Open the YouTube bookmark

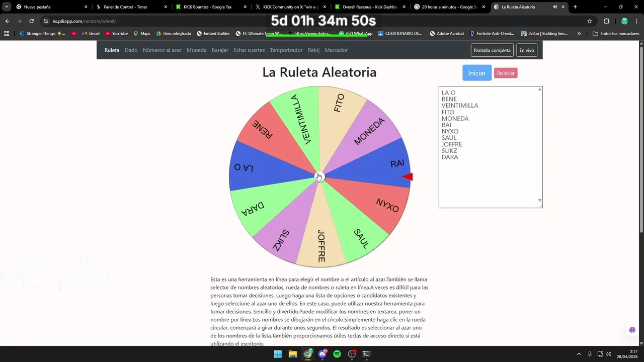click(x=116, y=34)
